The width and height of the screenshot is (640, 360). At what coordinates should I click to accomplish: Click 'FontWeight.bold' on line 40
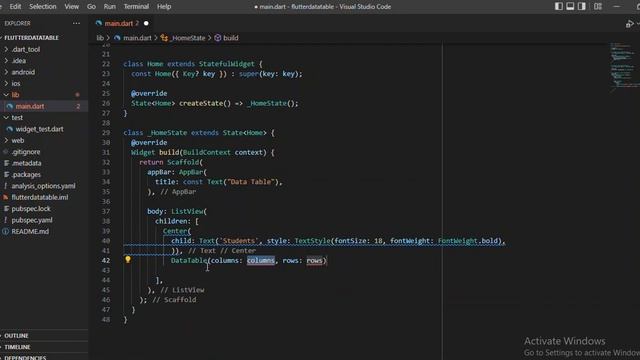(x=468, y=241)
